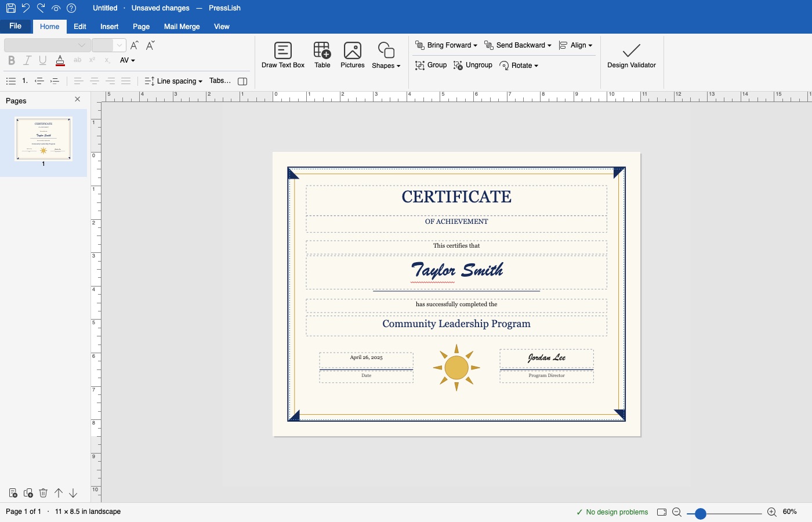Screen dimensions: 812x522
Task: Move the page down
Action: [x=73, y=493]
